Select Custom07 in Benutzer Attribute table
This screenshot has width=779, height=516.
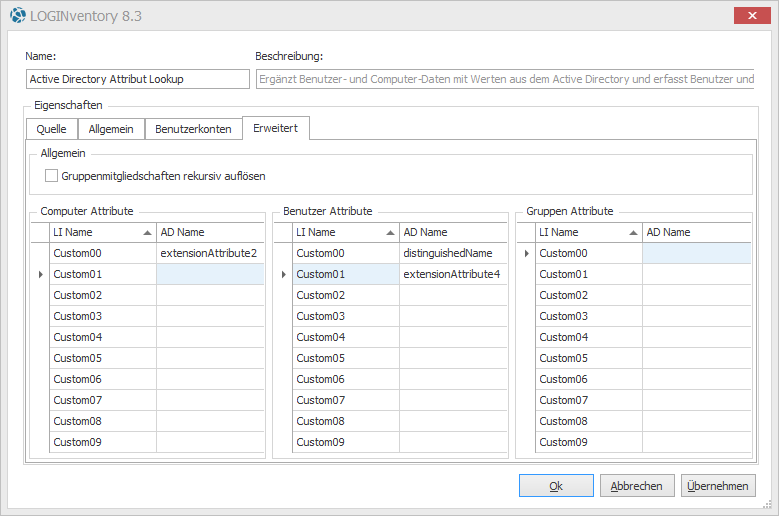pos(346,400)
